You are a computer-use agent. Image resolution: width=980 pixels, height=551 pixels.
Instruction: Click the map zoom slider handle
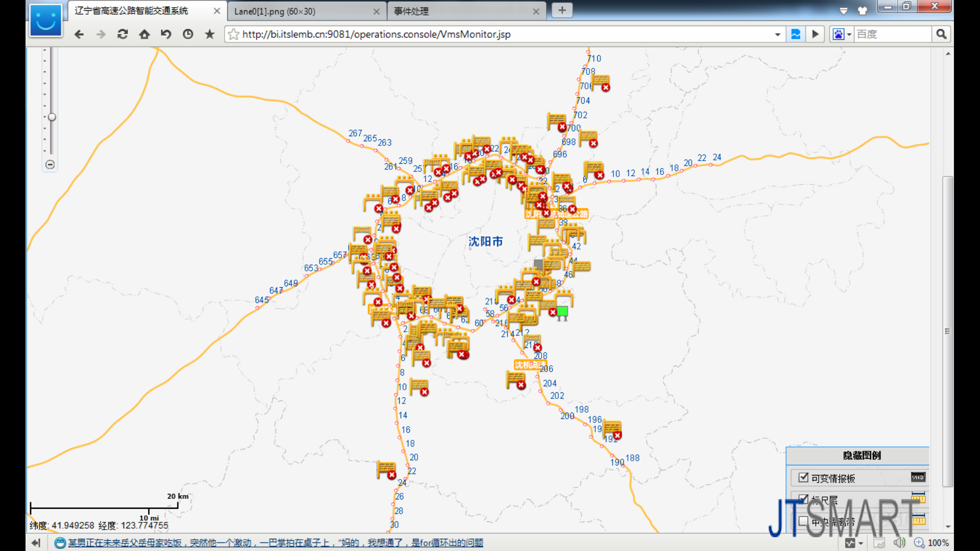coord(52,117)
